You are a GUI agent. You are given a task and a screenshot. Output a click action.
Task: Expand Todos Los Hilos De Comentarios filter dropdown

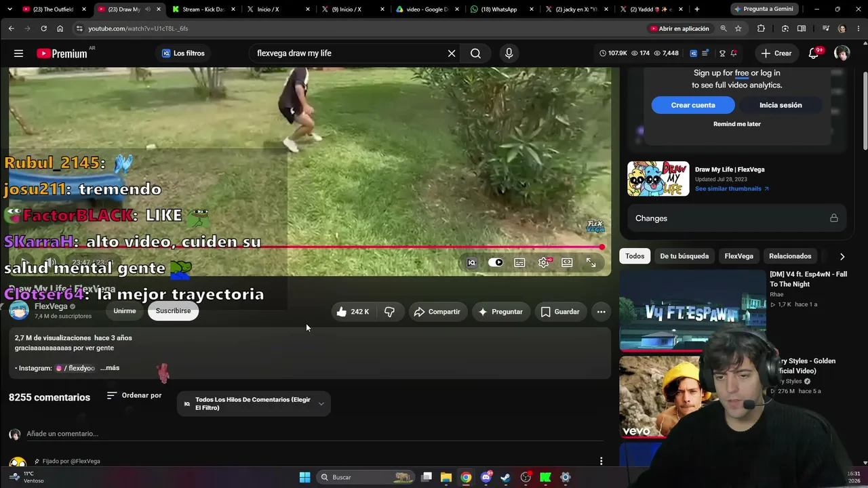pyautogui.click(x=254, y=404)
